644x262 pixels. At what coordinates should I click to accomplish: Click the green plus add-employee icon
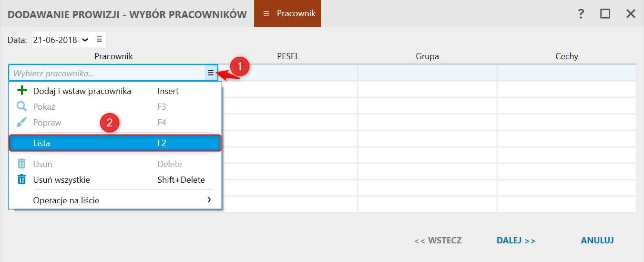coord(21,91)
